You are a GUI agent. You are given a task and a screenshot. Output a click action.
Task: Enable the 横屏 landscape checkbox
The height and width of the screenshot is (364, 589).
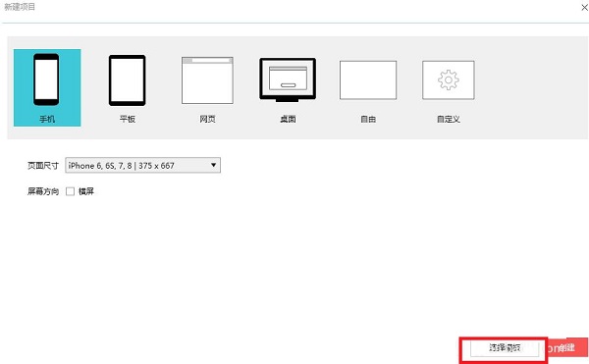(x=71, y=191)
